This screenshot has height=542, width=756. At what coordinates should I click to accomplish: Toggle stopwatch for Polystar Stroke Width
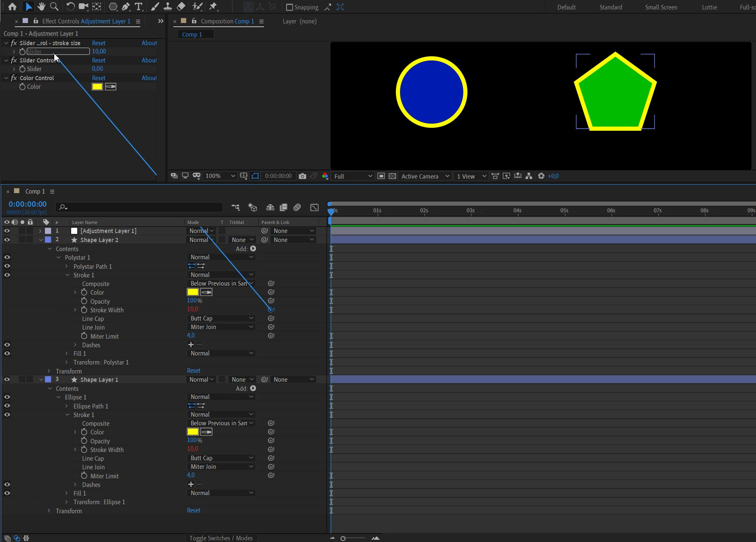[x=84, y=310]
